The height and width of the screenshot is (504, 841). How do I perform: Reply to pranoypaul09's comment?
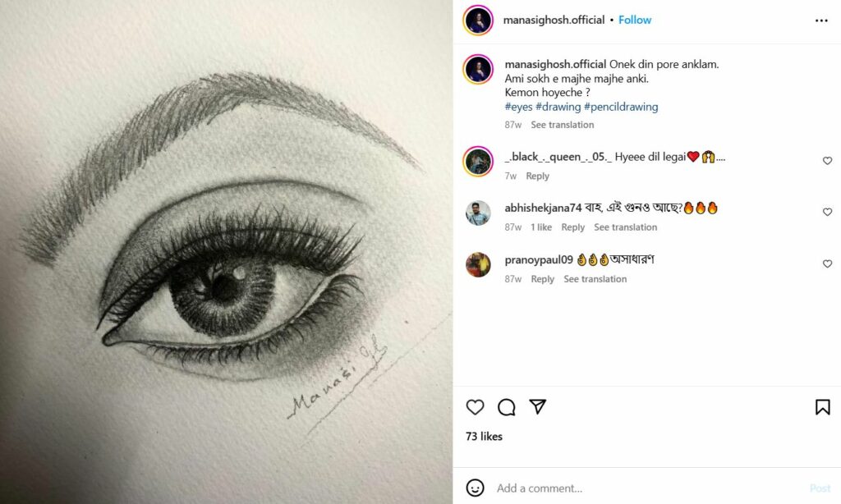click(x=542, y=279)
